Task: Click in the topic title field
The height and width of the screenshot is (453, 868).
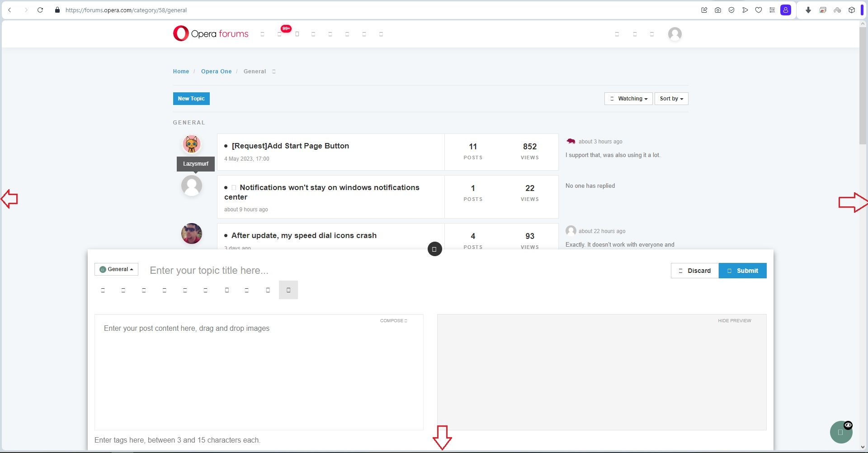Action: (316, 271)
